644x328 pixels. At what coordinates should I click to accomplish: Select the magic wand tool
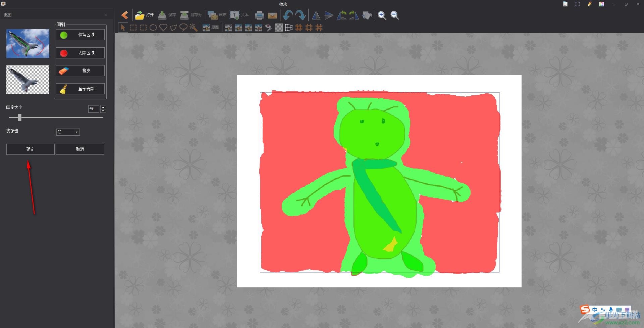(194, 28)
